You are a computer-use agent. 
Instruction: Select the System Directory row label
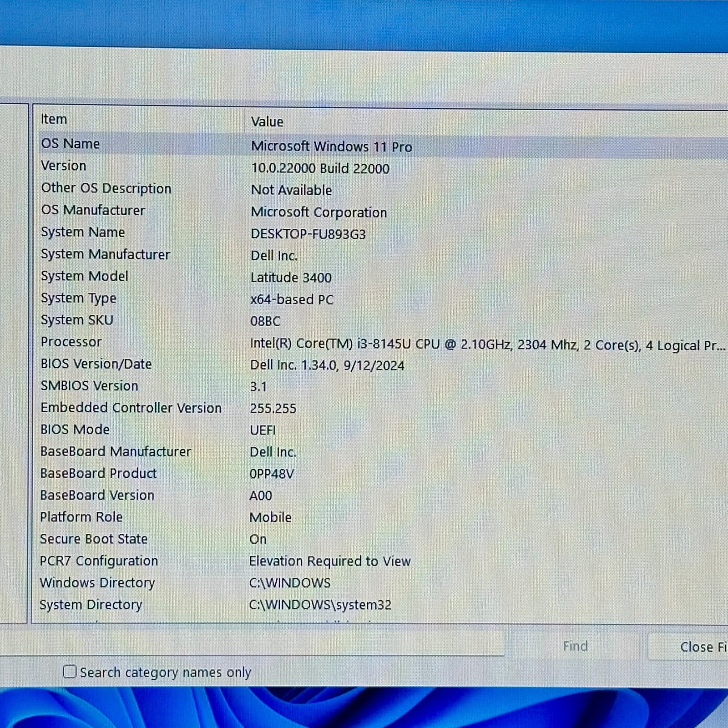(x=91, y=605)
